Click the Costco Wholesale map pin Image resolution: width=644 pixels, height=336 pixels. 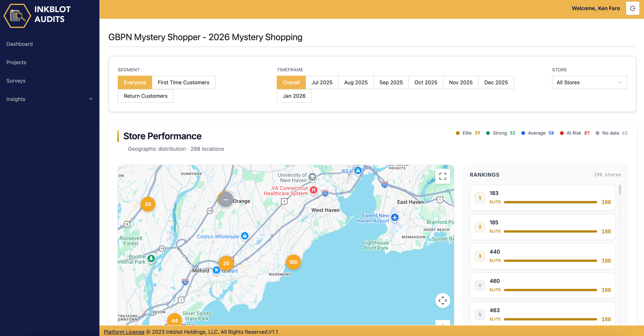click(245, 236)
